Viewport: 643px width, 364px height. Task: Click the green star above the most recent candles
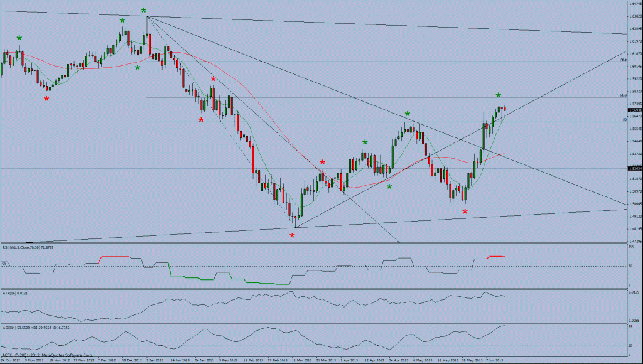point(497,95)
